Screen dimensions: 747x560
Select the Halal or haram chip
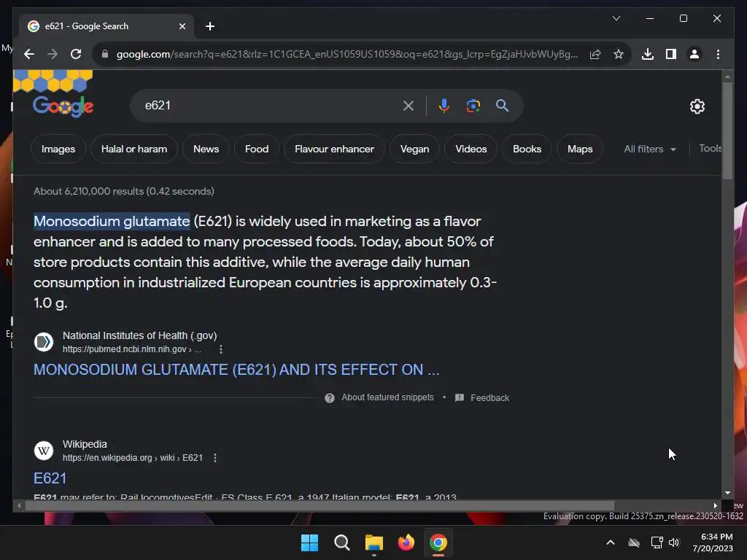[134, 149]
